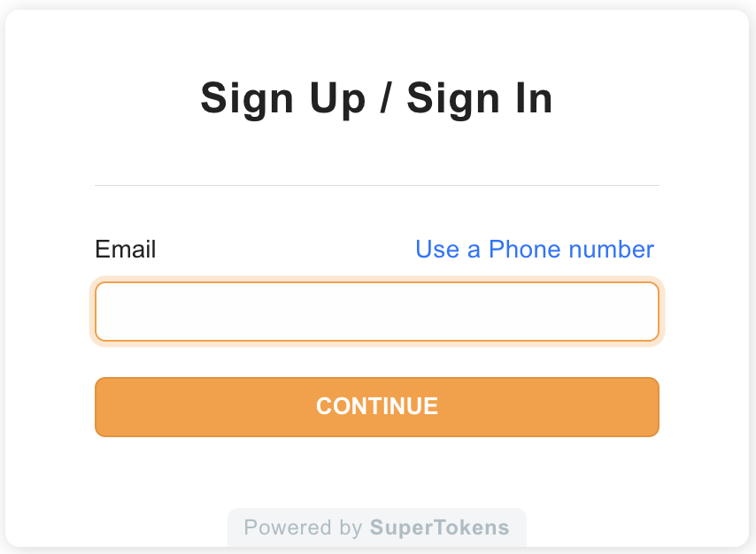The width and height of the screenshot is (756, 554).
Task: Click the divider line below the heading
Action: click(376, 186)
